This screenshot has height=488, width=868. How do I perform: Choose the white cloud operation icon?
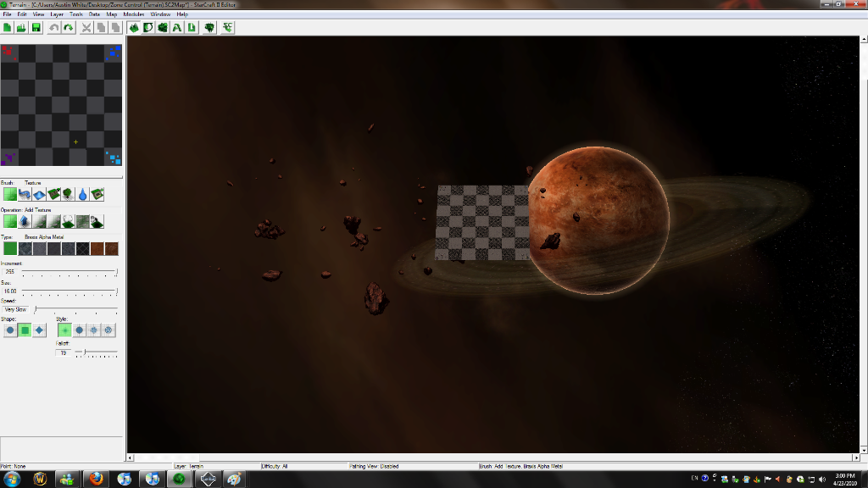click(x=68, y=221)
